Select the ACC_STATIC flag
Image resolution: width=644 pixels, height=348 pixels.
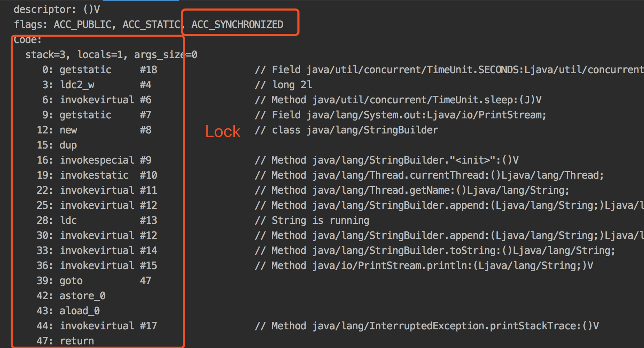(151, 24)
